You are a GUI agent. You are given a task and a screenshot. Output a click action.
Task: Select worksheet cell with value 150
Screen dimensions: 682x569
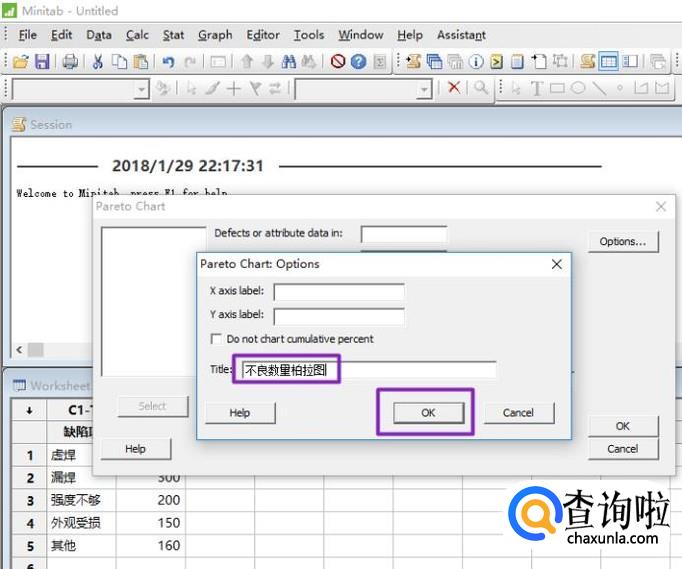tap(150, 523)
